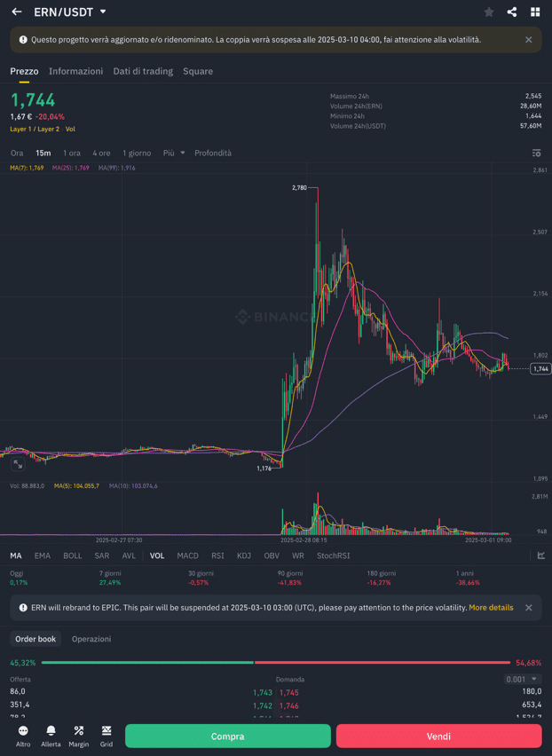Screen dimensions: 552x756
Task: Click the 1,742 bid price
Action: pos(263,705)
